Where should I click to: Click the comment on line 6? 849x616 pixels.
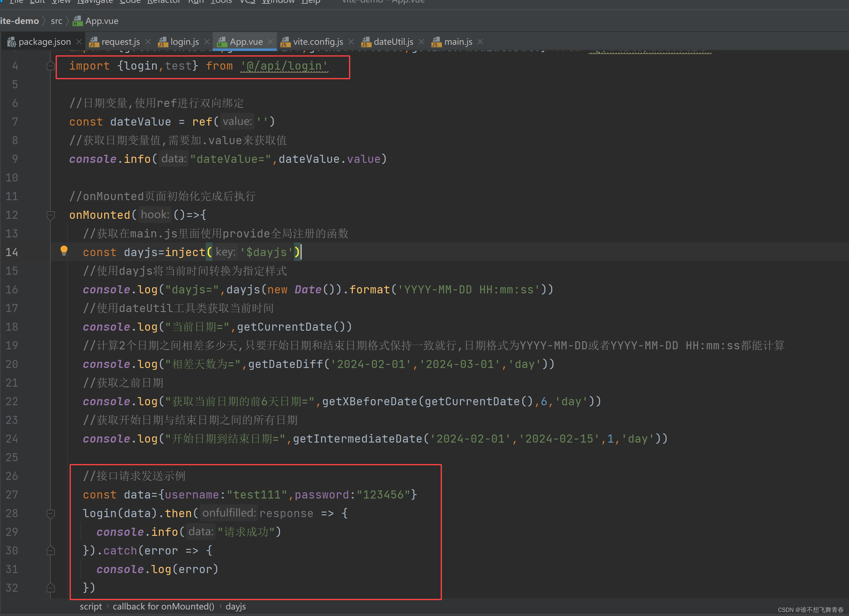[156, 103]
